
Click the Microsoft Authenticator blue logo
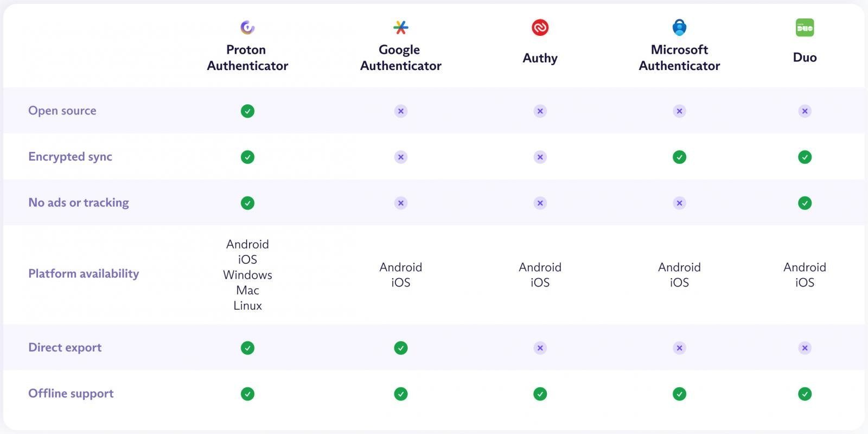pos(679,27)
